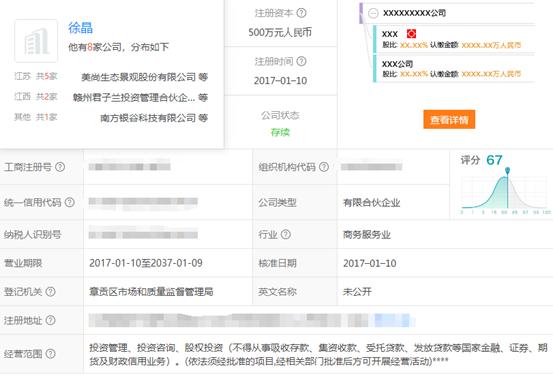
Task: Click the 工商注册号 help icon
Action: [x=60, y=167]
